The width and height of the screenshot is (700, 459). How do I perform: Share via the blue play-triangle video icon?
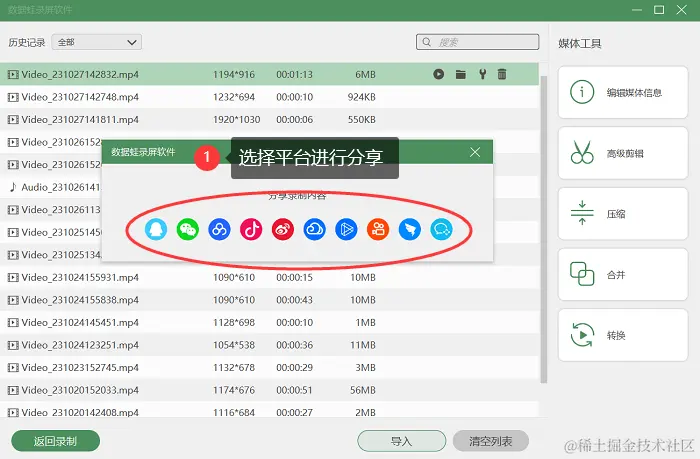click(x=346, y=230)
